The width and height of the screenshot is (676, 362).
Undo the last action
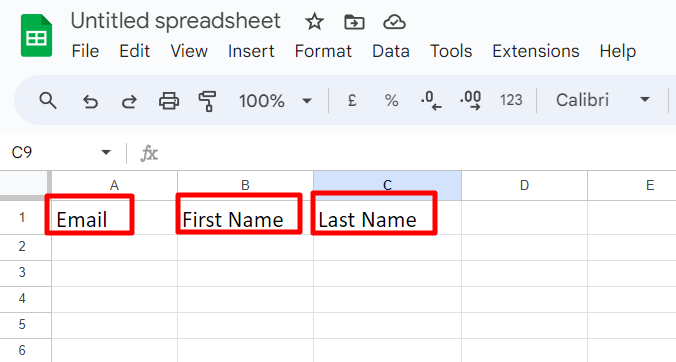point(90,101)
